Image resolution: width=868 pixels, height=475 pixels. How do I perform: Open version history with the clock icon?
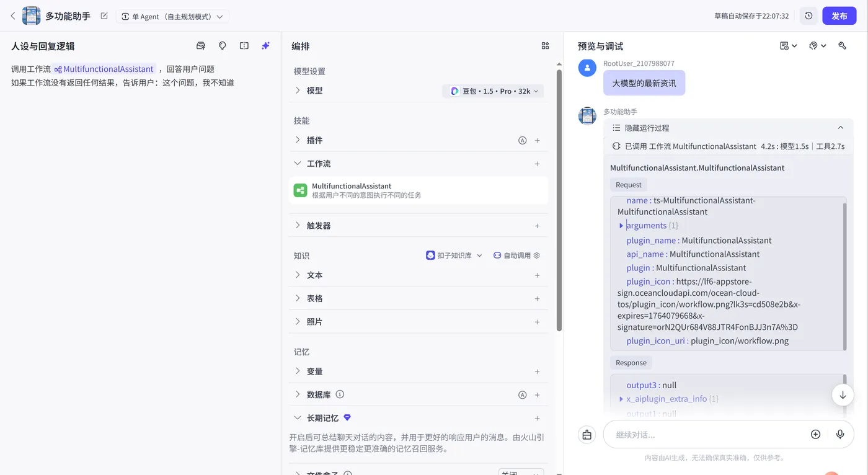(808, 16)
